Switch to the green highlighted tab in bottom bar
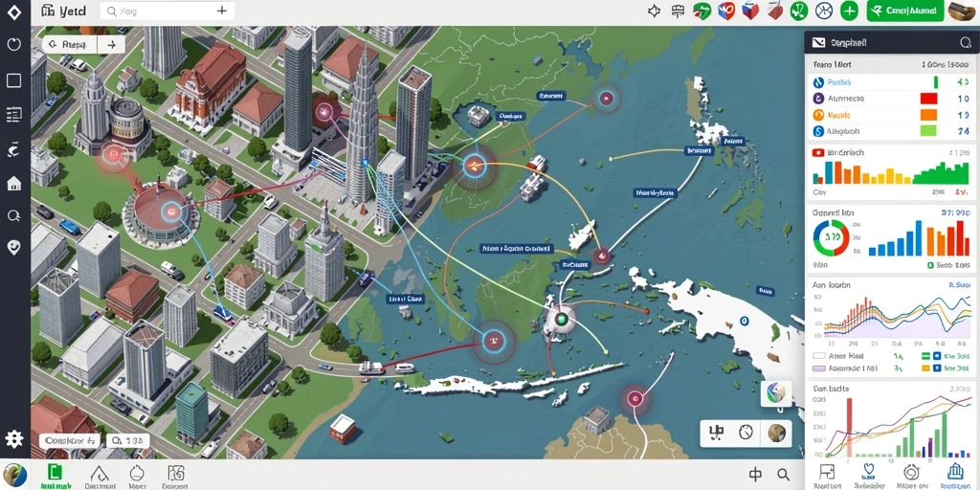The image size is (980, 490). 56,476
